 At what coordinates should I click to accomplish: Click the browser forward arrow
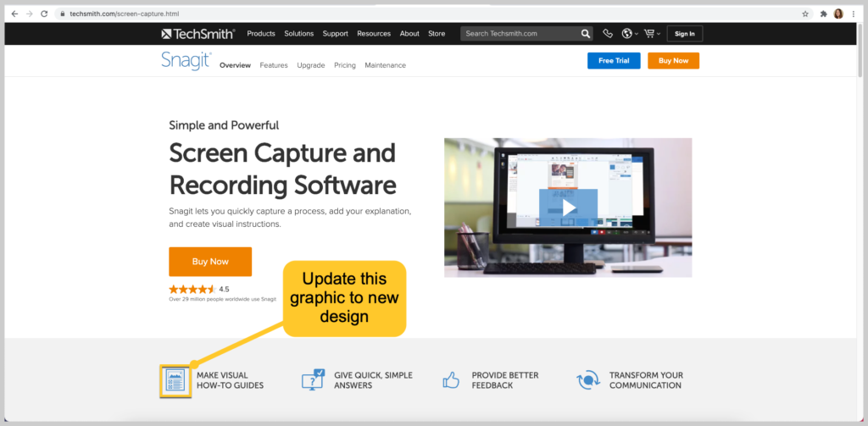point(30,14)
